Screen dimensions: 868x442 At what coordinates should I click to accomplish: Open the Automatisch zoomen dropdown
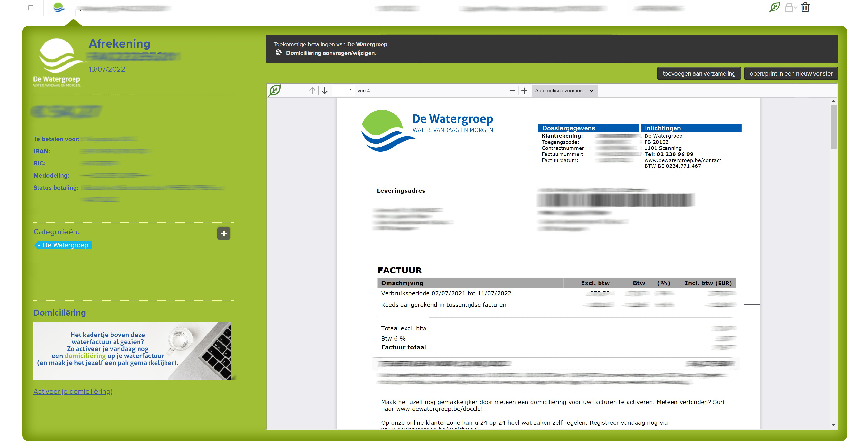tap(564, 91)
